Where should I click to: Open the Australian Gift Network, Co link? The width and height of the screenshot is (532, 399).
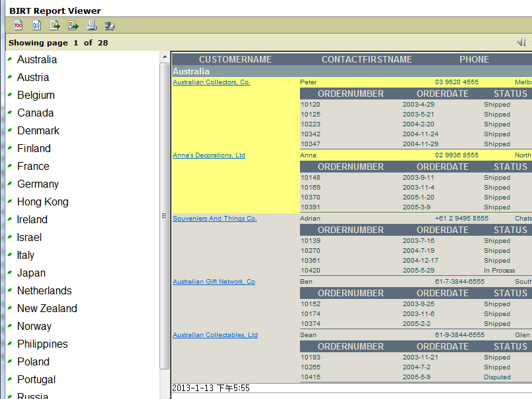tap(214, 282)
